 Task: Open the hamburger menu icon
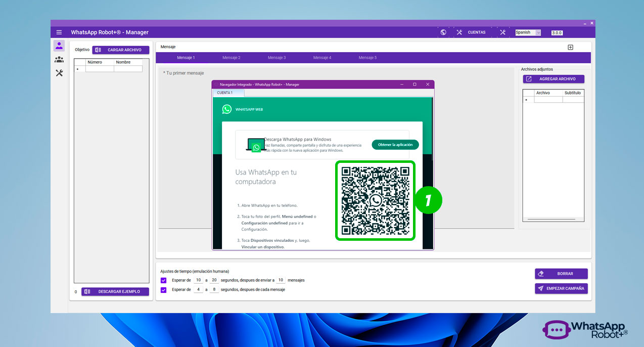click(x=59, y=32)
